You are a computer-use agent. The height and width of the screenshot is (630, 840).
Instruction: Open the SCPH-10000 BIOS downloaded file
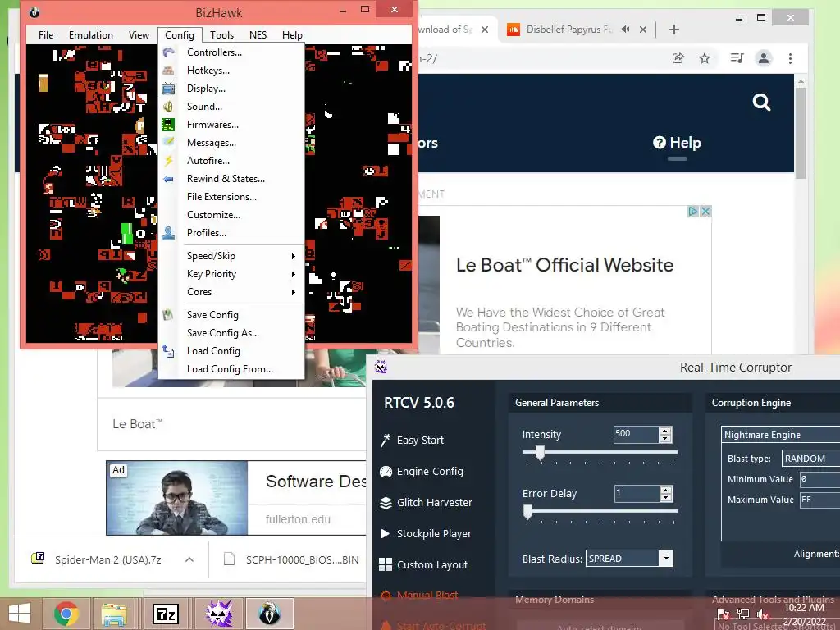[291, 559]
